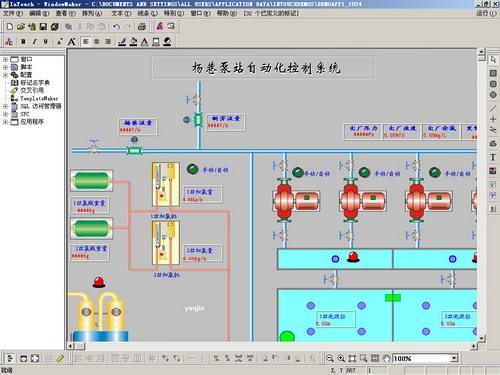Open the Fill Color picker icon
Screen dimensions: 500x375
tap(133, 42)
